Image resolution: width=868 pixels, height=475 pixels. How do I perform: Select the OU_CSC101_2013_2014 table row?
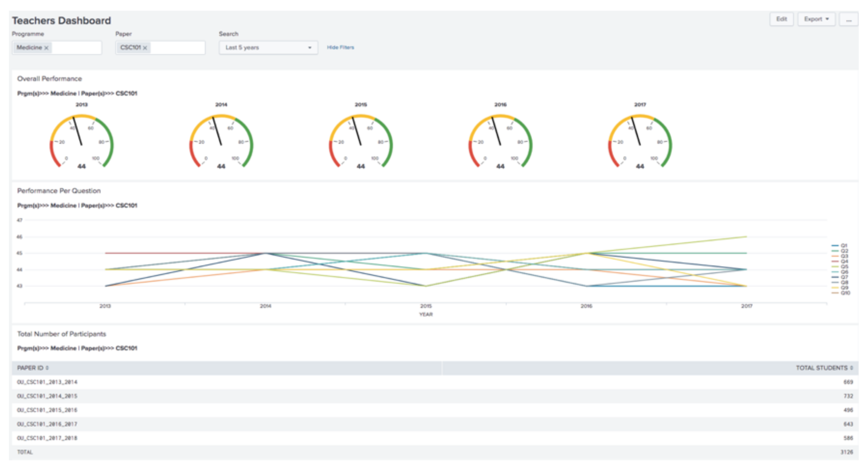(47, 382)
